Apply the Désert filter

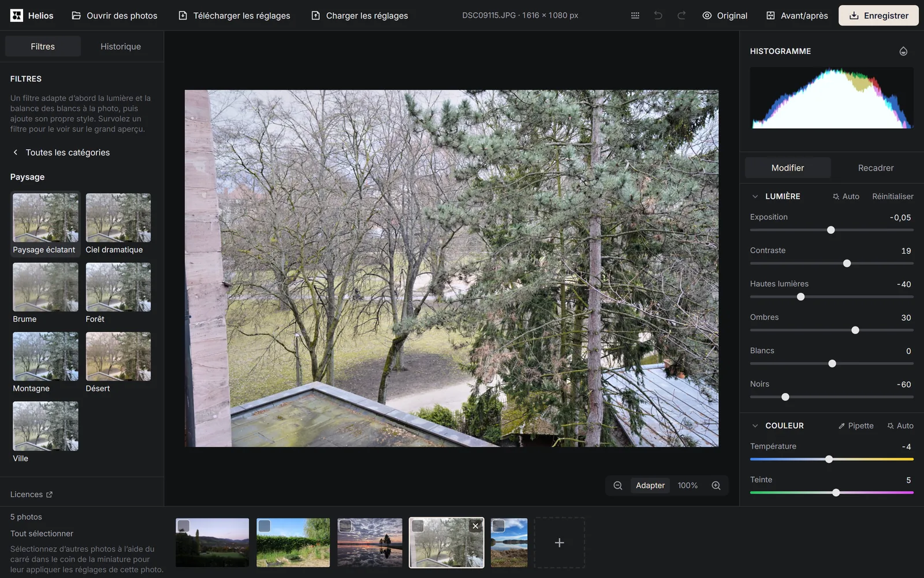coord(118,363)
